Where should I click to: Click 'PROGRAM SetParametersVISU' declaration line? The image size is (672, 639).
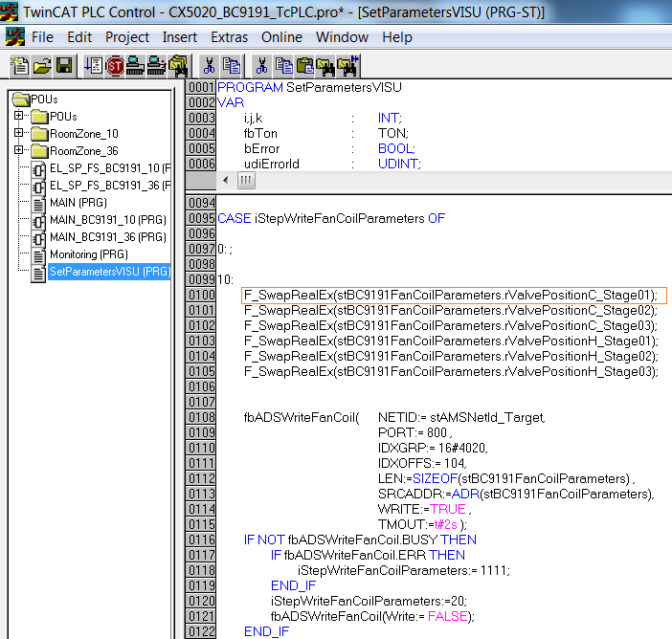309,87
